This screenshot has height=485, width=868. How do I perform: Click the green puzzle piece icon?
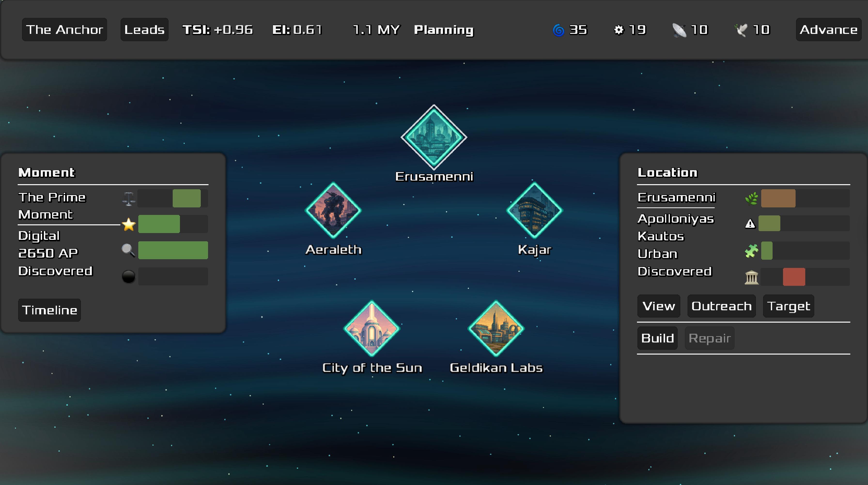(x=752, y=251)
